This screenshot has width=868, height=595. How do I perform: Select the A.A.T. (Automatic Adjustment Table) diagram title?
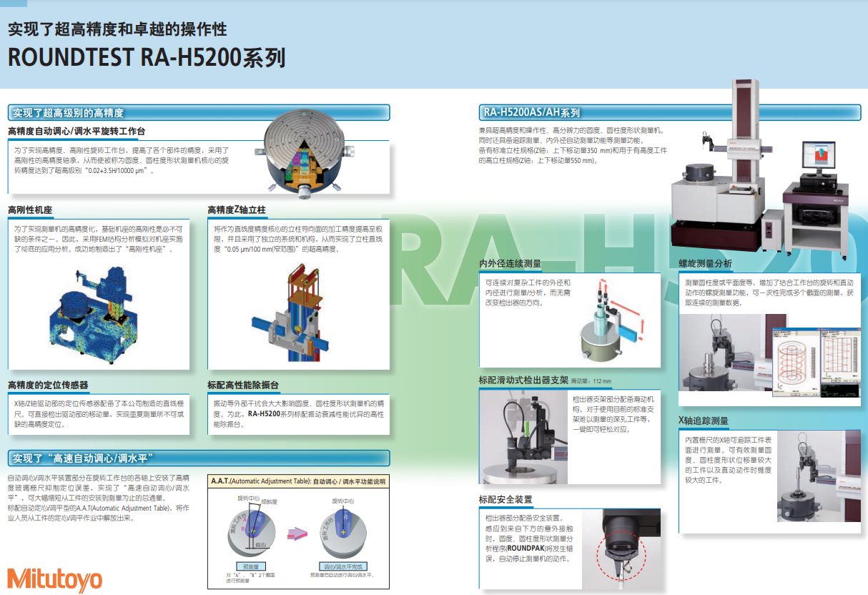pyautogui.click(x=297, y=481)
